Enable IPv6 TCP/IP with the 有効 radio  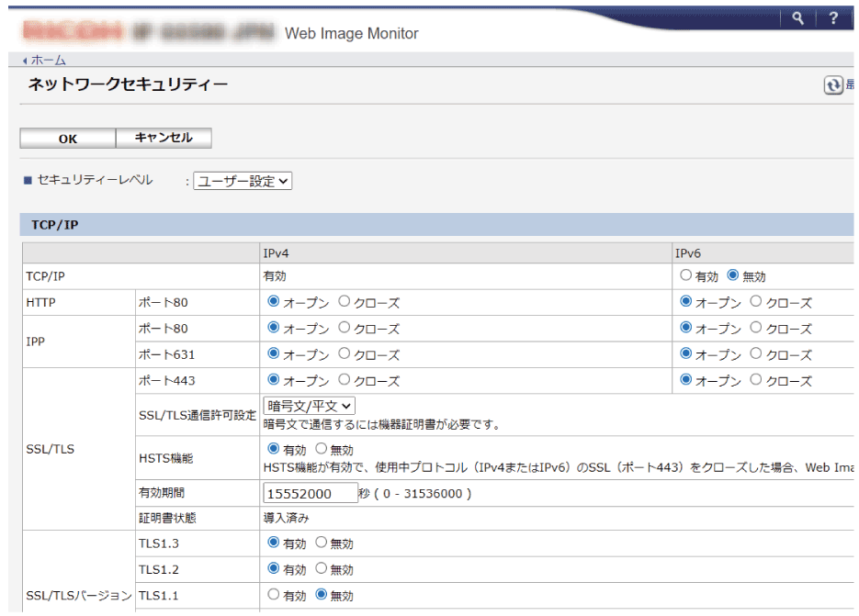point(686,275)
